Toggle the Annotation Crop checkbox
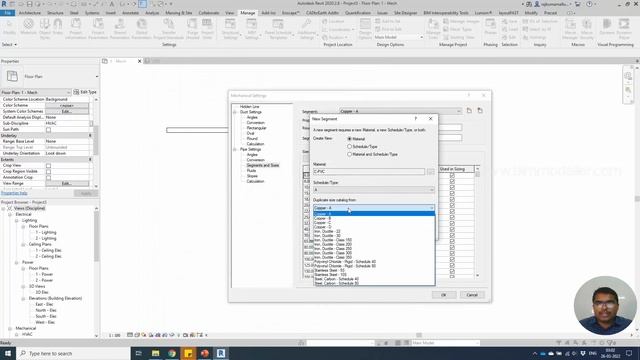Viewport: 640px width, 360px height. tap(49, 178)
